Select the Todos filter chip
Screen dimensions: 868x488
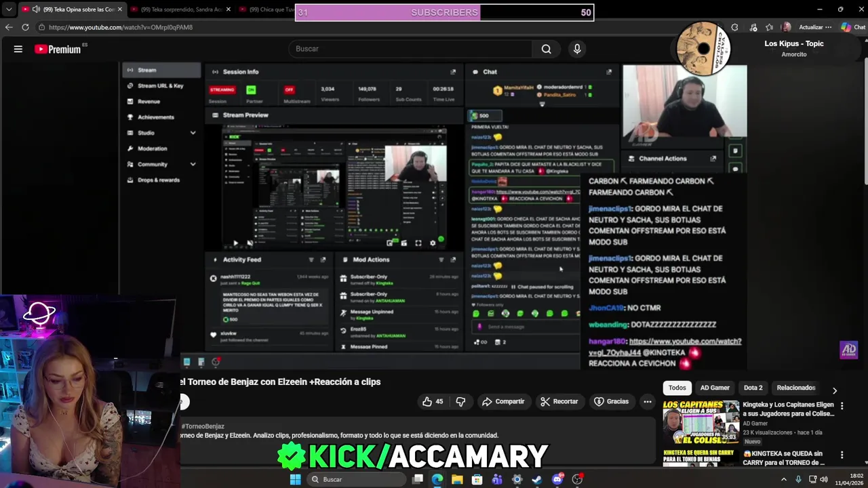pyautogui.click(x=677, y=388)
